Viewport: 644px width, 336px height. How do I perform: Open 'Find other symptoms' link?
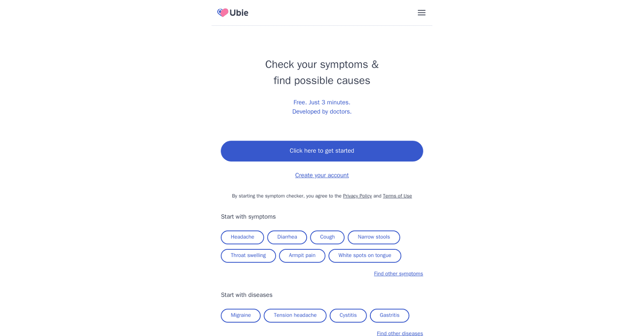[x=398, y=274]
